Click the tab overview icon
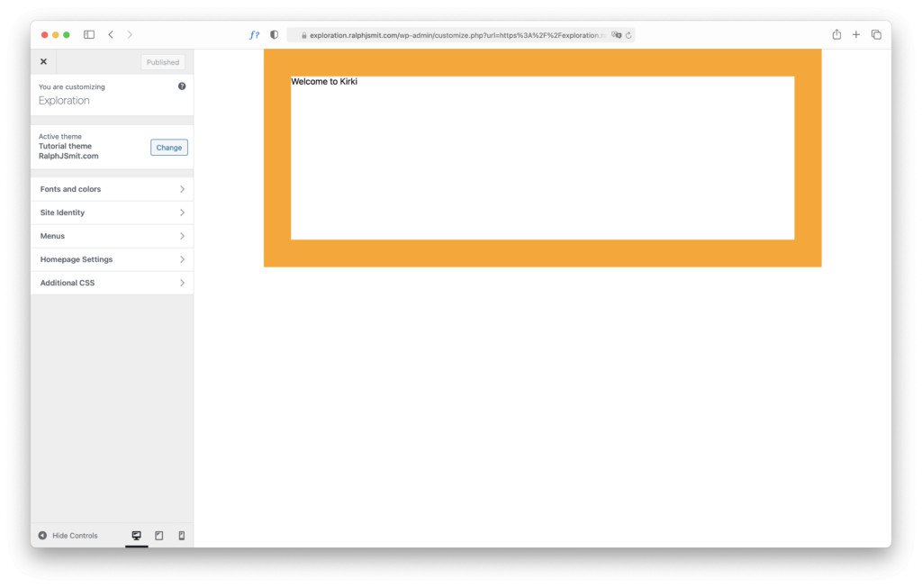The width and height of the screenshot is (922, 588). tap(876, 33)
